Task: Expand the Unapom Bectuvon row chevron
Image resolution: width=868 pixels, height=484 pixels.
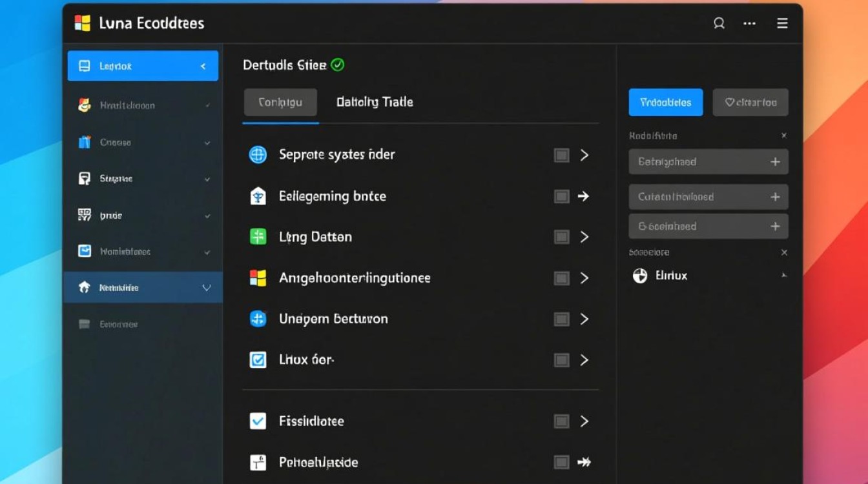Action: 584,319
